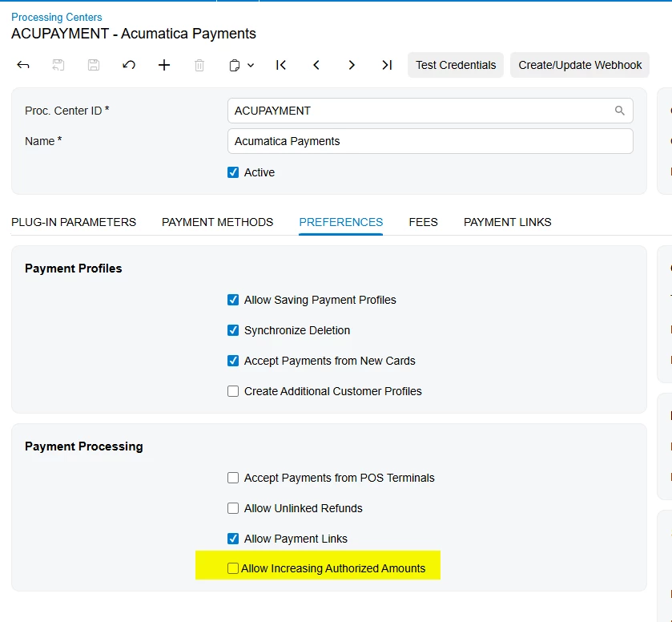Click the Save disk icon

(94, 65)
